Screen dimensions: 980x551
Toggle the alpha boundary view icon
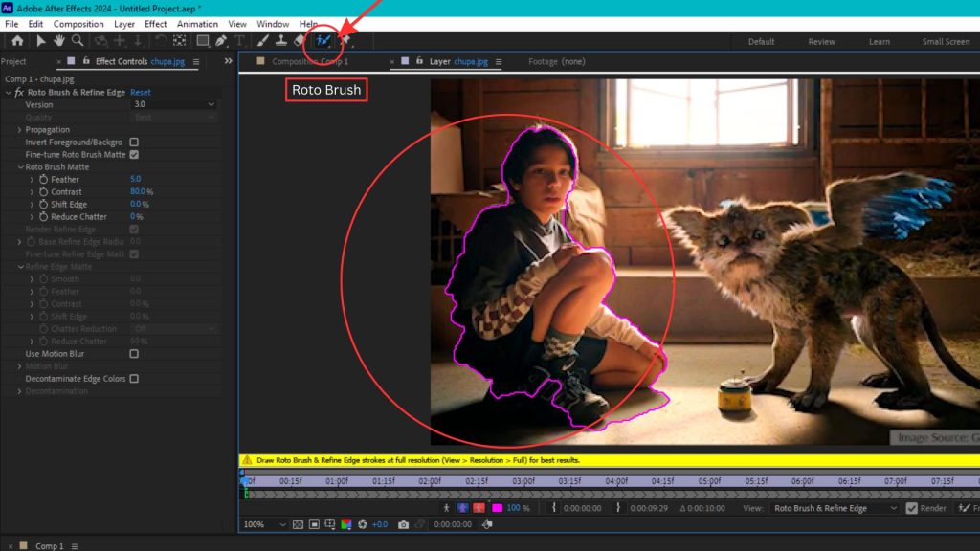pos(462,509)
